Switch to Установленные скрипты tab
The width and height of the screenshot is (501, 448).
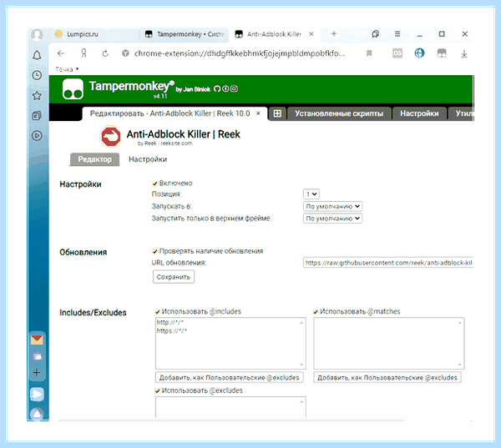pyautogui.click(x=339, y=113)
